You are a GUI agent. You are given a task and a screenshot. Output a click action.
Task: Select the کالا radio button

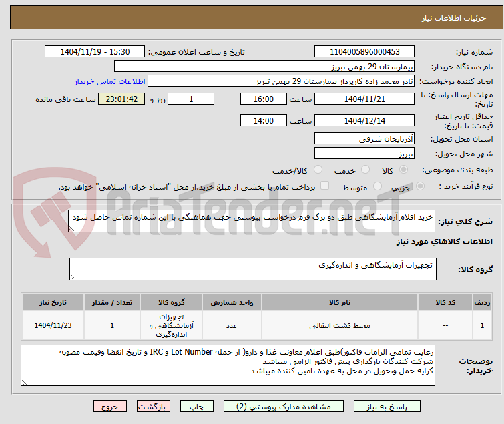point(403,170)
